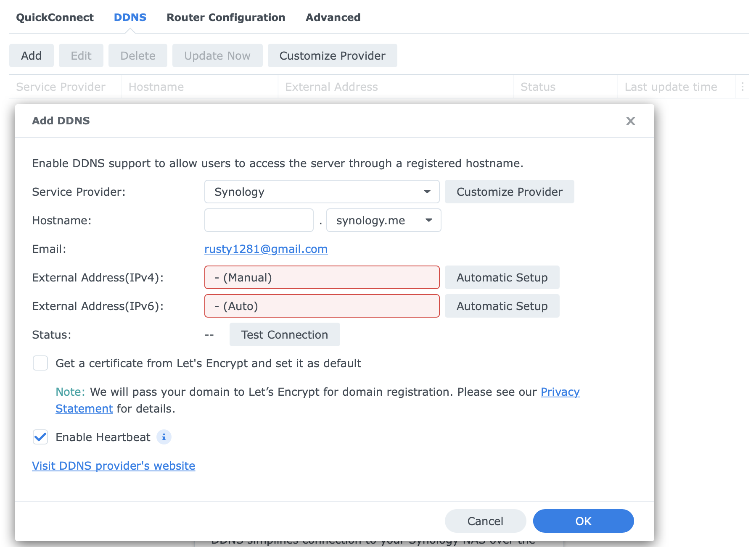The height and width of the screenshot is (547, 756).
Task: Close the Add DDNS dialog
Action: (x=631, y=121)
